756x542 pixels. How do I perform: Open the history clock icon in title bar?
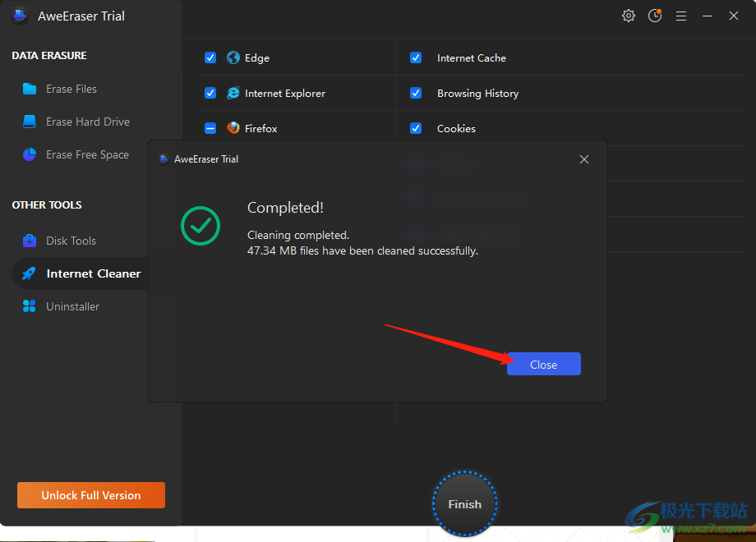(x=655, y=16)
